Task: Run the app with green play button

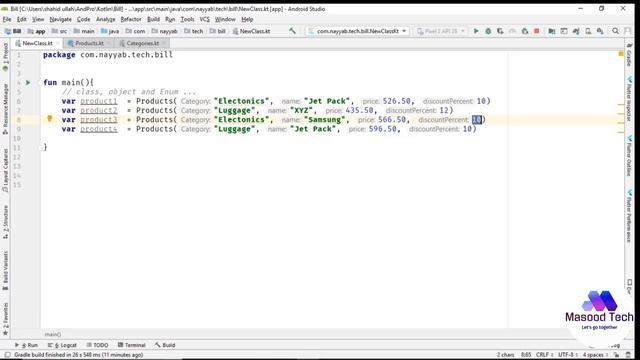Action: click(x=476, y=31)
